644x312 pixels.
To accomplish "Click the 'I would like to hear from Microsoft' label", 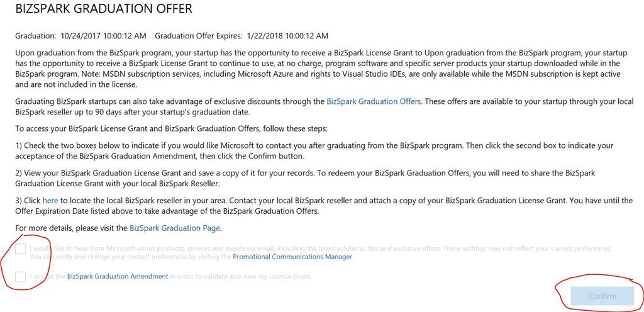I will pyautogui.click(x=320, y=253).
